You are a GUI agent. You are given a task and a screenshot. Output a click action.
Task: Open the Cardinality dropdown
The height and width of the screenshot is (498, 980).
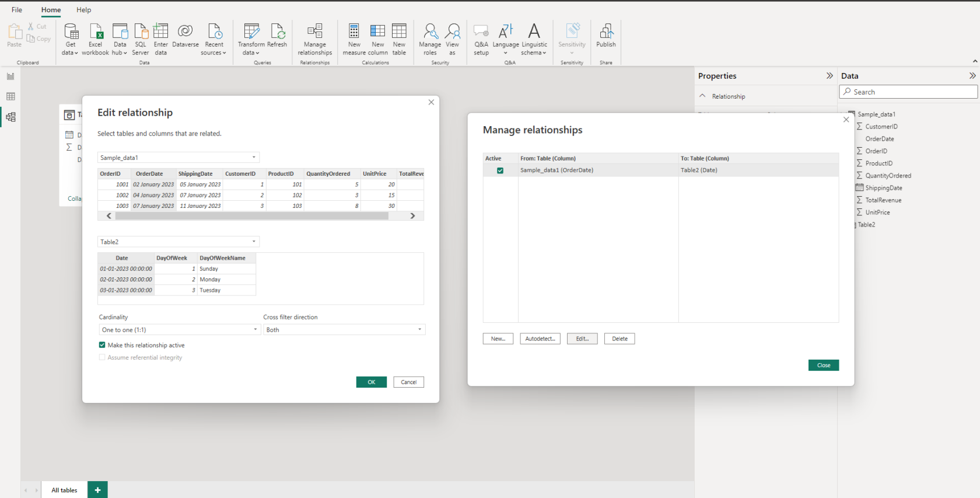[179, 330]
